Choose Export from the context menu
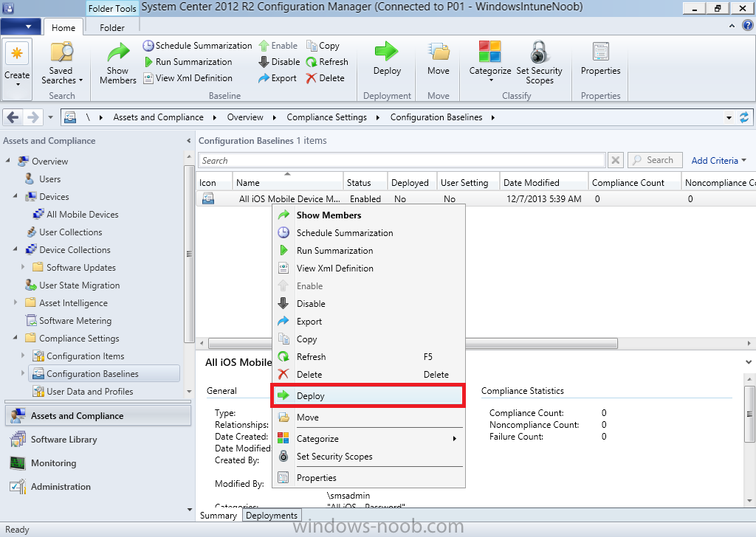 pyautogui.click(x=369, y=322)
